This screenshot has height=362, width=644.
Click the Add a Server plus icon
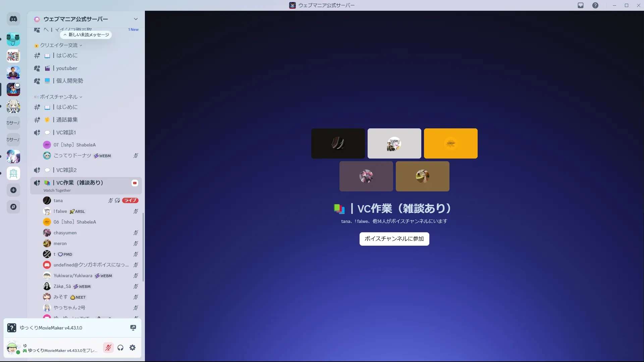(13, 190)
